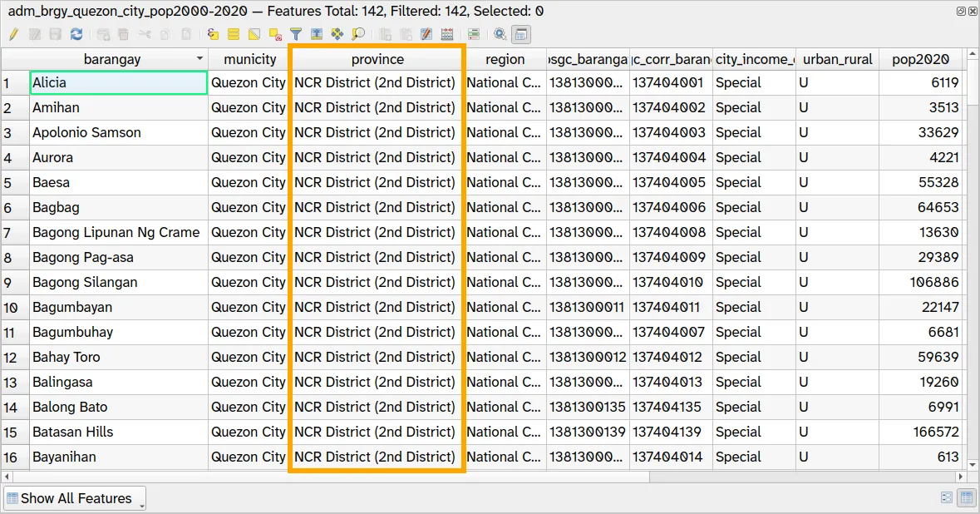The width and height of the screenshot is (980, 514).
Task: Reload the attribute table
Action: coord(76,35)
